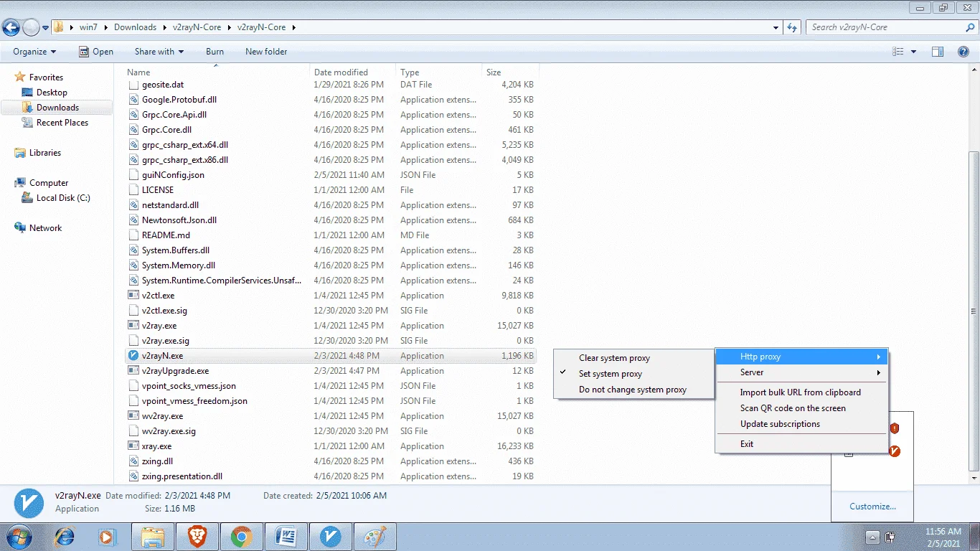The image size is (980, 551).
Task: Open Windows Media Player from the taskbar
Action: point(108,537)
